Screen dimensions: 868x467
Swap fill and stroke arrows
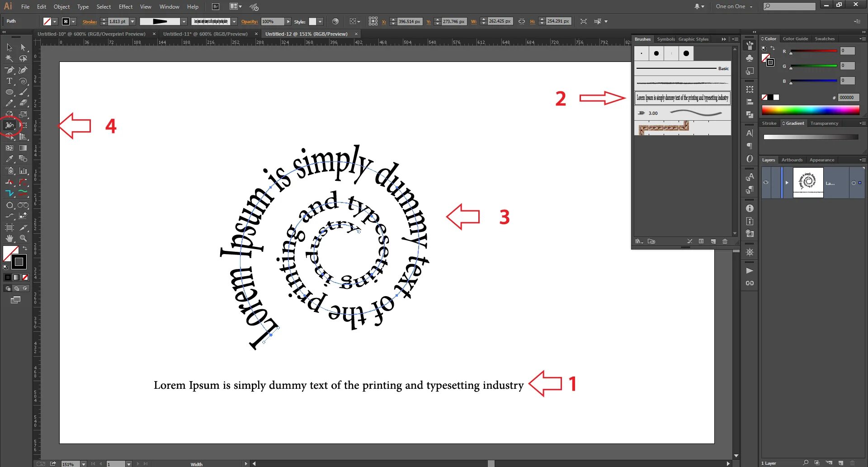25,249
